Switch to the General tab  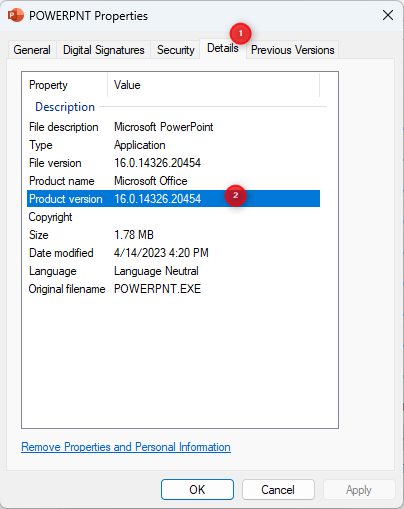tap(32, 50)
